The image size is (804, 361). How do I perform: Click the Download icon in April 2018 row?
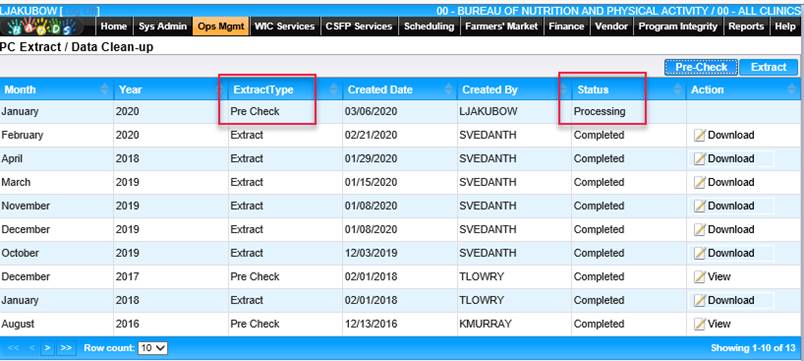click(x=700, y=159)
